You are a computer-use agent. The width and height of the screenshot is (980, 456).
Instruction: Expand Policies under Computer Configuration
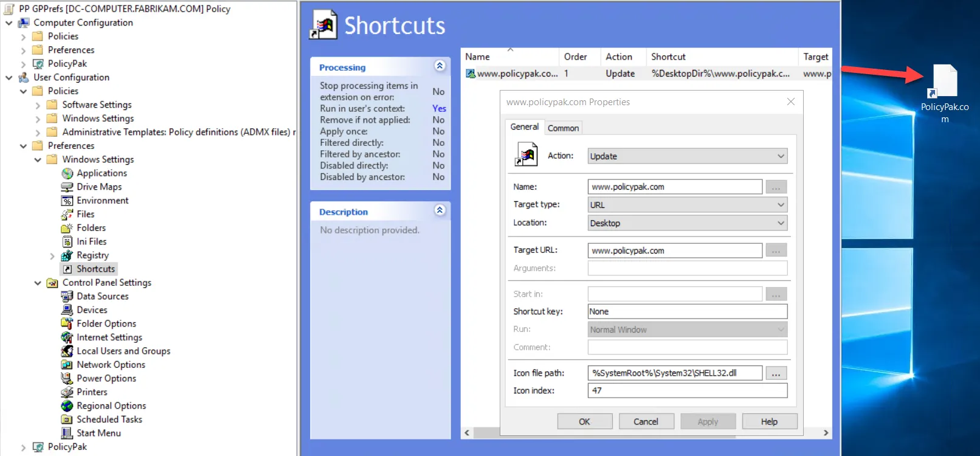click(x=23, y=36)
